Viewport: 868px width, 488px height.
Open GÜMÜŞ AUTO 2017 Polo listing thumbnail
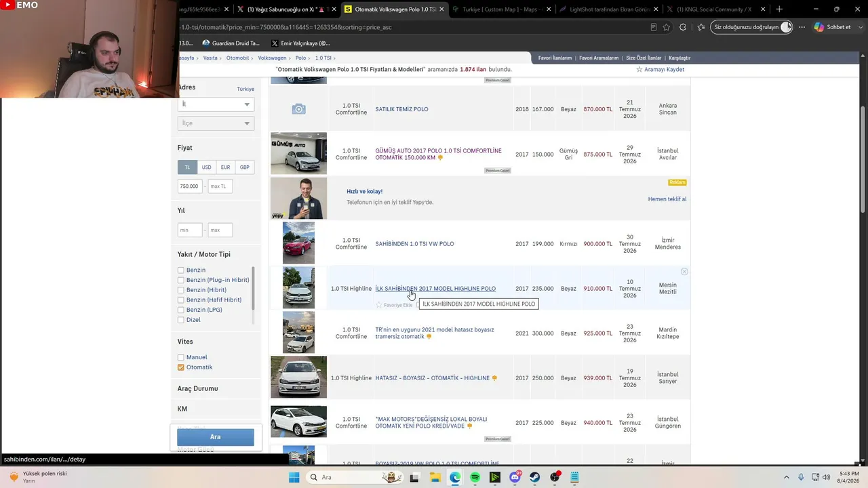[x=298, y=153]
